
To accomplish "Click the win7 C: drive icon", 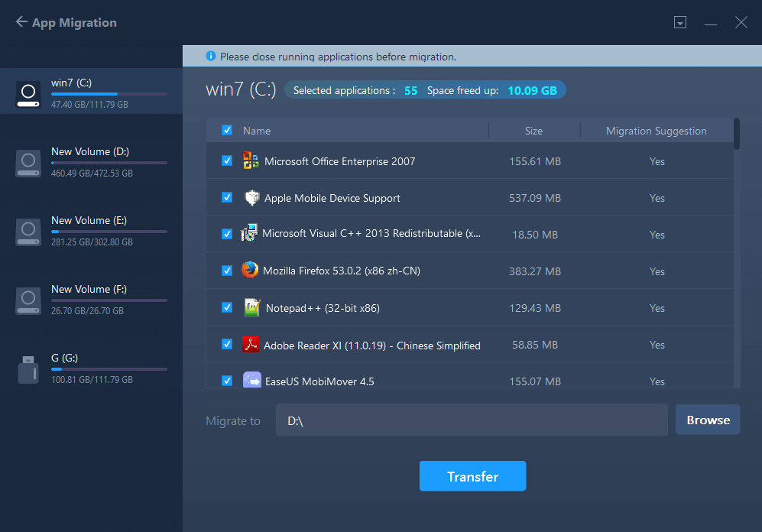I will click(28, 92).
